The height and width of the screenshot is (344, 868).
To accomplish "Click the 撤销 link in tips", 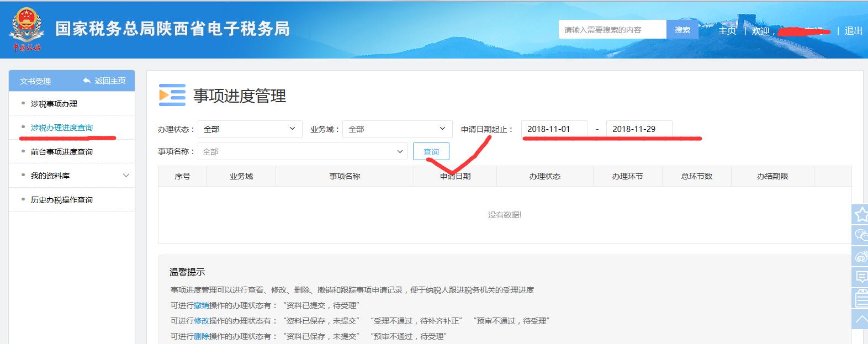I will pyautogui.click(x=202, y=305).
